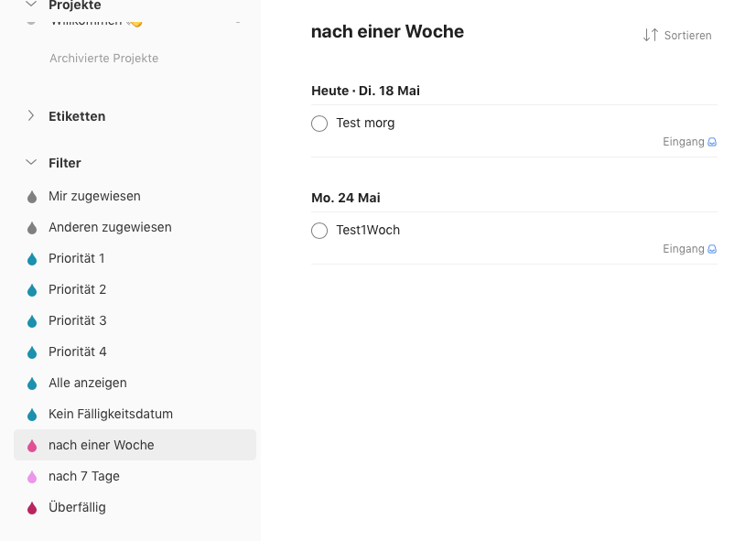Image resolution: width=756 pixels, height=541 pixels.
Task: Collapse the Filter section chevron
Action: [31, 163]
